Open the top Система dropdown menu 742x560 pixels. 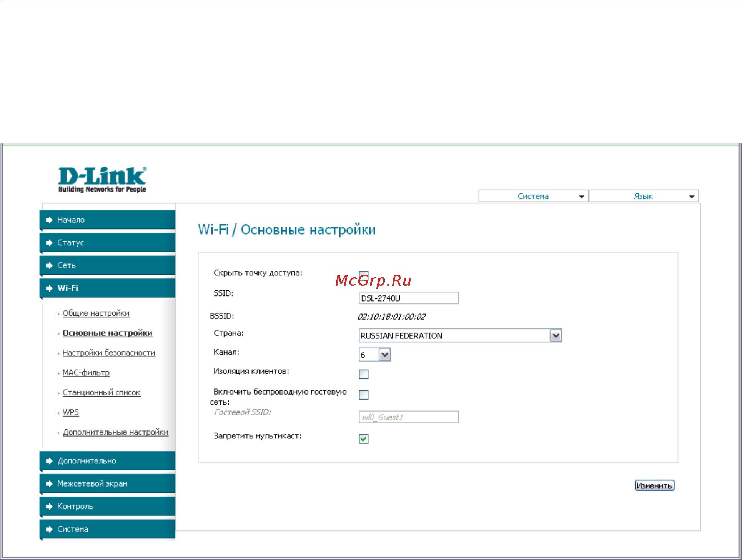(x=533, y=196)
